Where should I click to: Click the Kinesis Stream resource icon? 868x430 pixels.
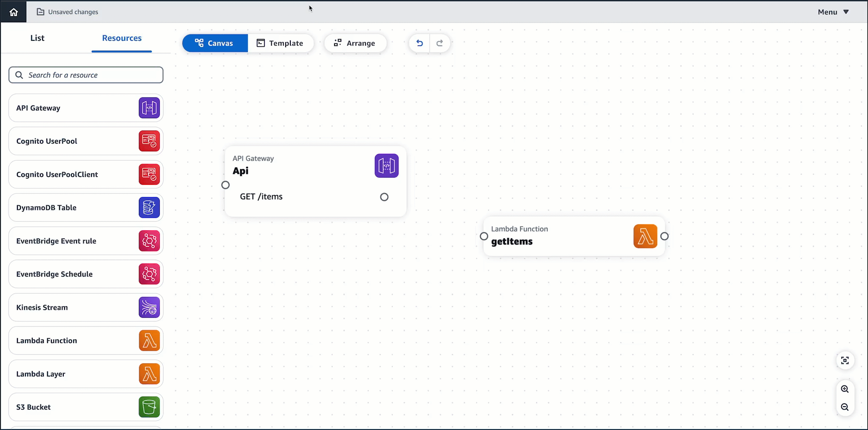point(149,307)
